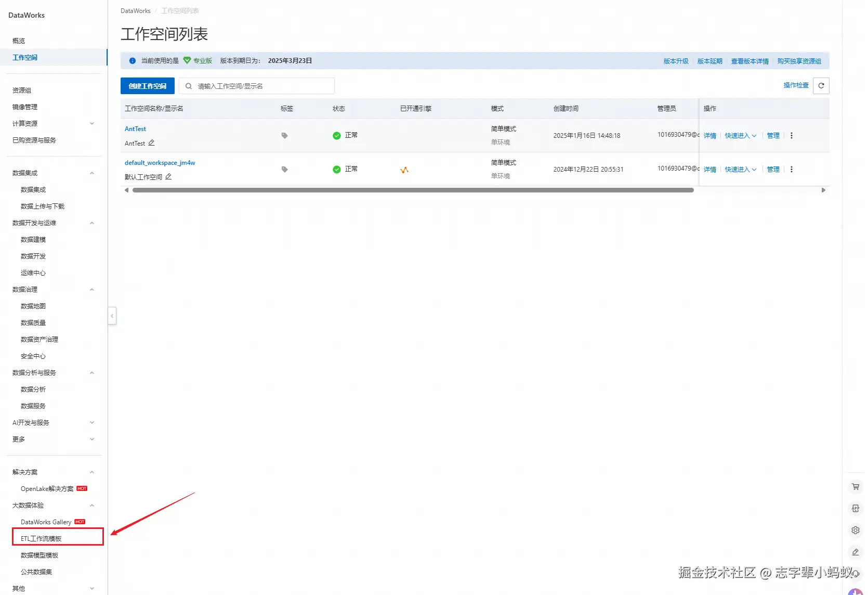Click the tag icon in the default_workspace_jm4w row
Screen dimensions: 868x595
tap(284, 169)
